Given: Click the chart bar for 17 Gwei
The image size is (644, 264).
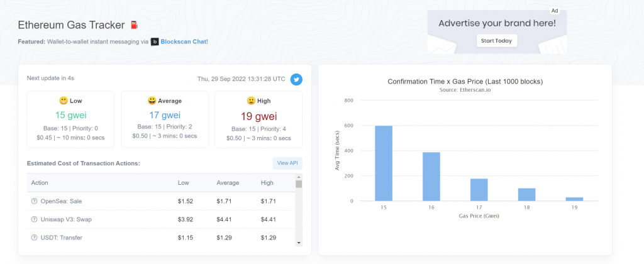Looking at the screenshot, I should [x=479, y=190].
